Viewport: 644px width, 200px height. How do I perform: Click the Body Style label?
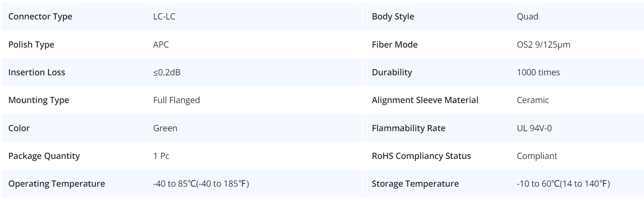click(393, 17)
